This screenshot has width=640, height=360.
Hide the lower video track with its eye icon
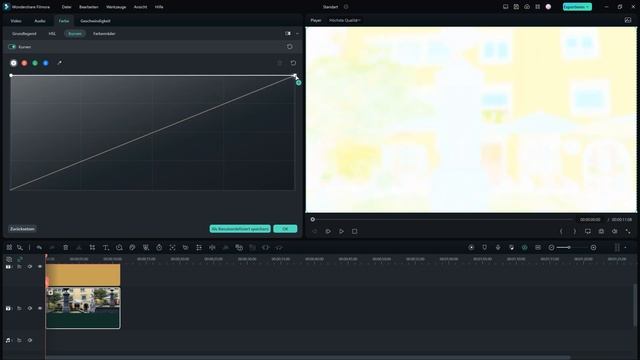tap(40, 308)
